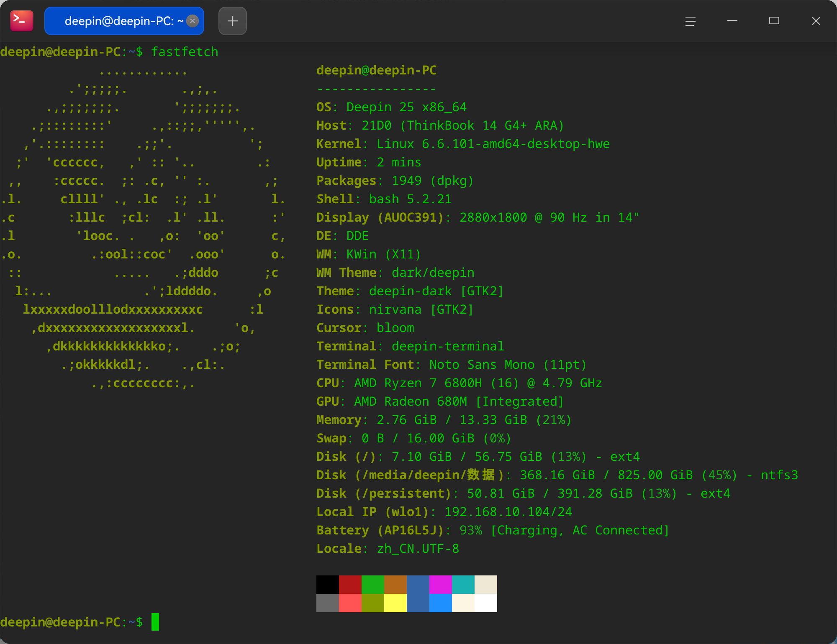This screenshot has width=837, height=644.
Task: Click the CPU AMD Ryzen 7 6800H line
Action: tap(459, 383)
